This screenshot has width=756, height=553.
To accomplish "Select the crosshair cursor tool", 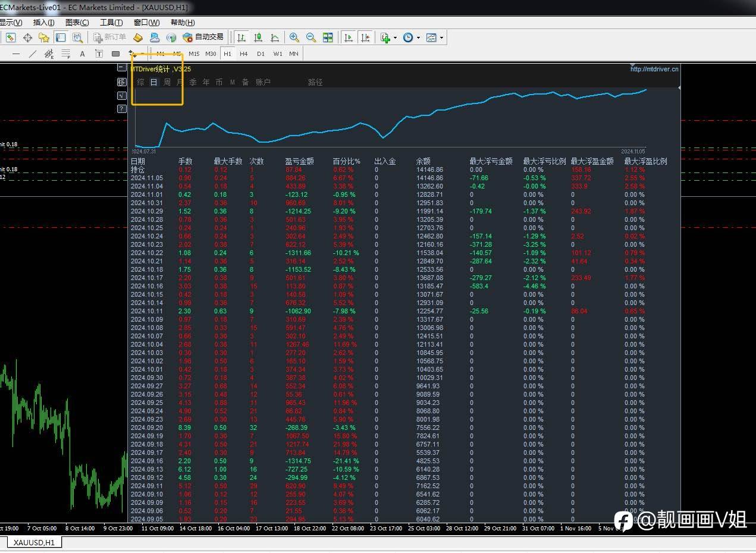I will click(27, 37).
